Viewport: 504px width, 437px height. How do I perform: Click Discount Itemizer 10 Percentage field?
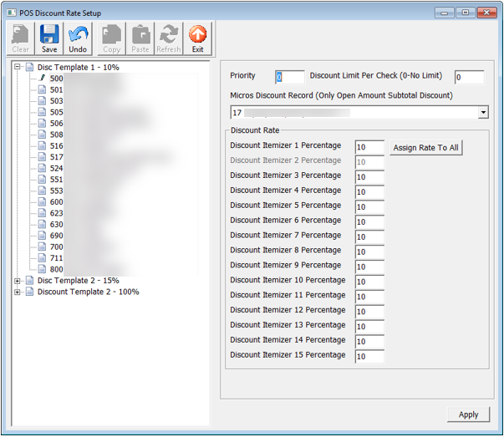[369, 282]
